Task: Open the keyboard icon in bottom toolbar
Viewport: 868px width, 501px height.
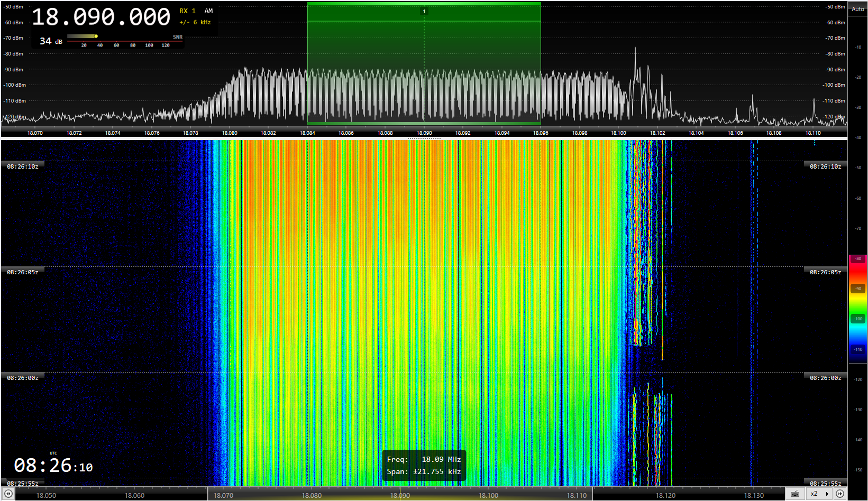Action: click(x=794, y=494)
